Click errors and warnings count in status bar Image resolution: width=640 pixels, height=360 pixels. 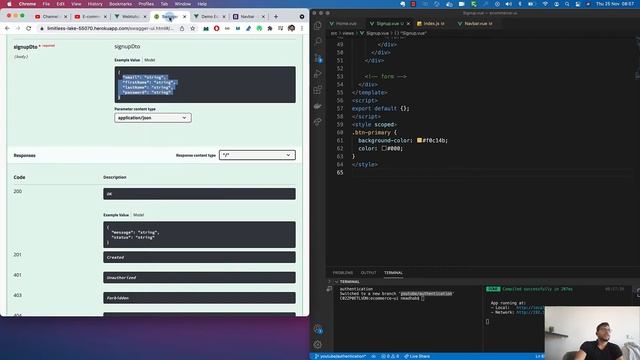pyautogui.click(x=390, y=356)
